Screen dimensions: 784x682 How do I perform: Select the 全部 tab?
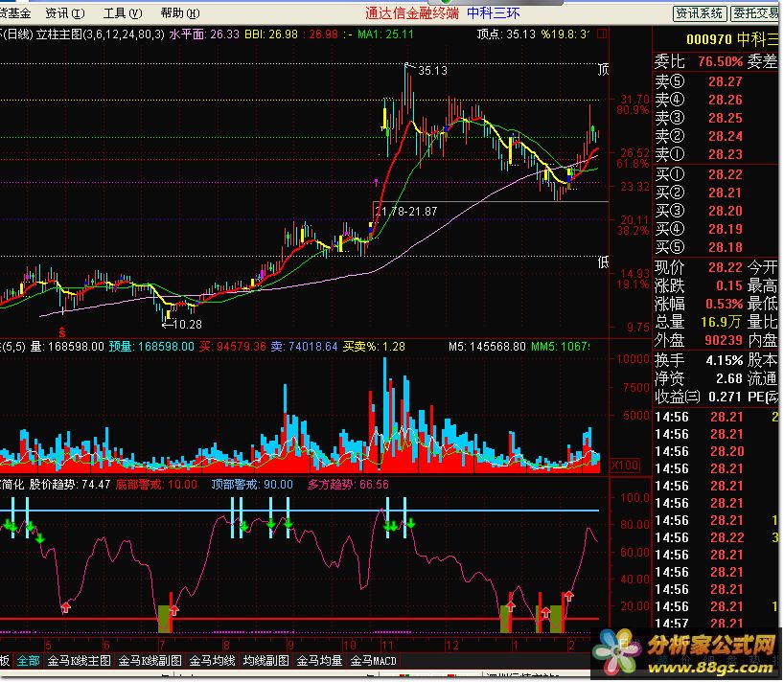click(28, 661)
